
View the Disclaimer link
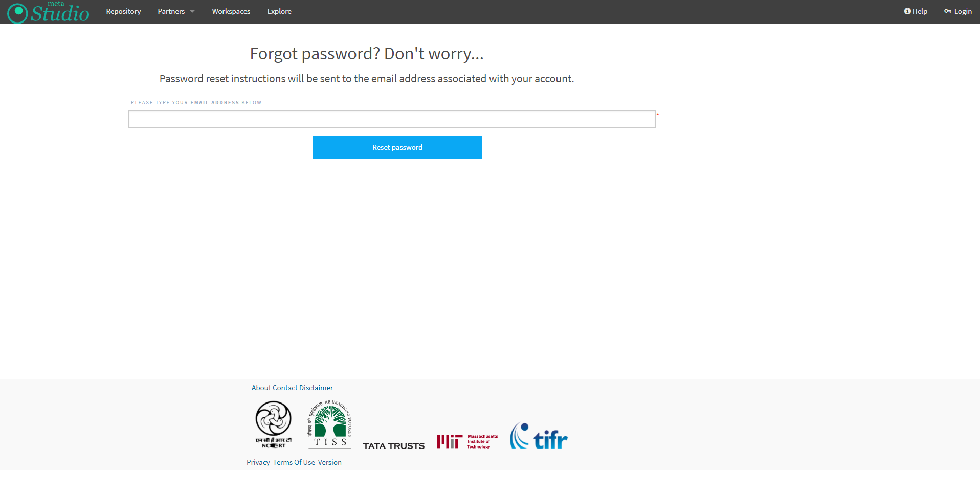pyautogui.click(x=316, y=388)
